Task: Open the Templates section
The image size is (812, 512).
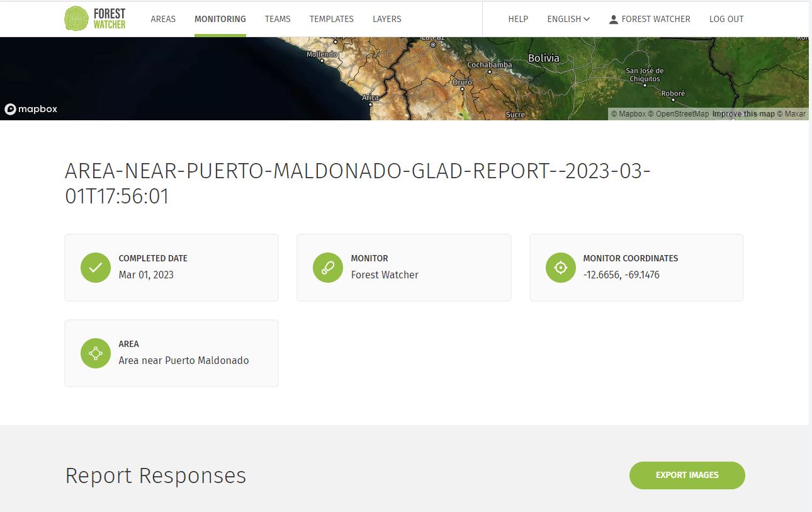Action: tap(331, 19)
